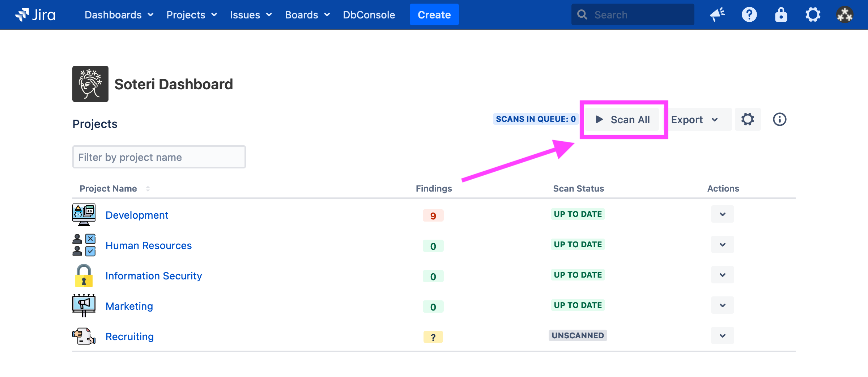
Task: Click the lock icon in top bar
Action: tap(781, 15)
